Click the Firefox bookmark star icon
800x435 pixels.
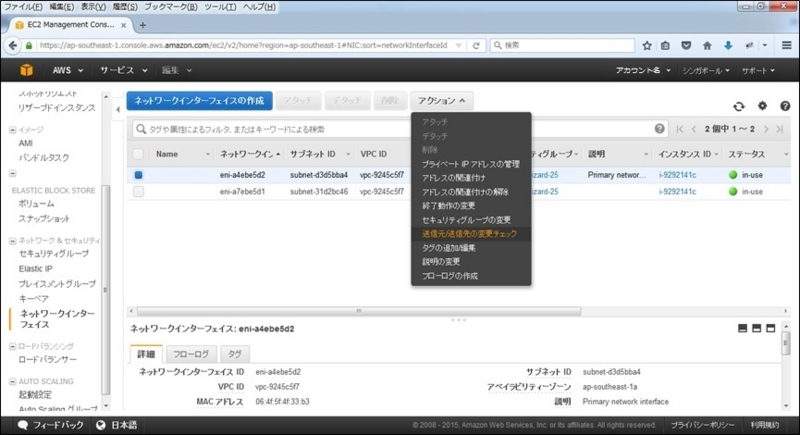point(647,45)
